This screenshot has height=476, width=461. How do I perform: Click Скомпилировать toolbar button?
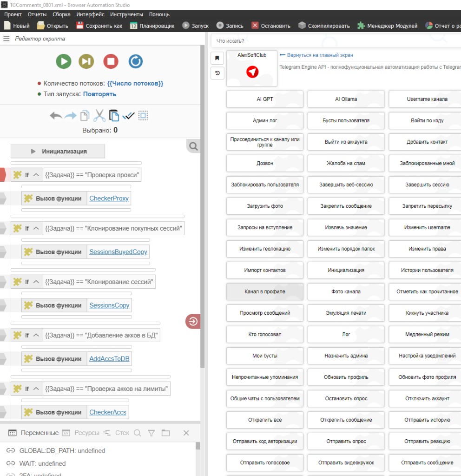[324, 26]
